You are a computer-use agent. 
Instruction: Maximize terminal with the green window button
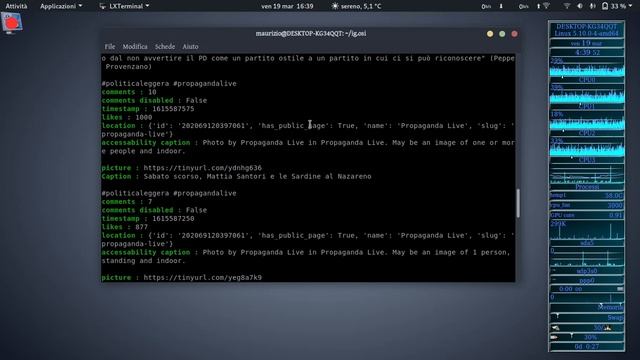[x=502, y=34]
